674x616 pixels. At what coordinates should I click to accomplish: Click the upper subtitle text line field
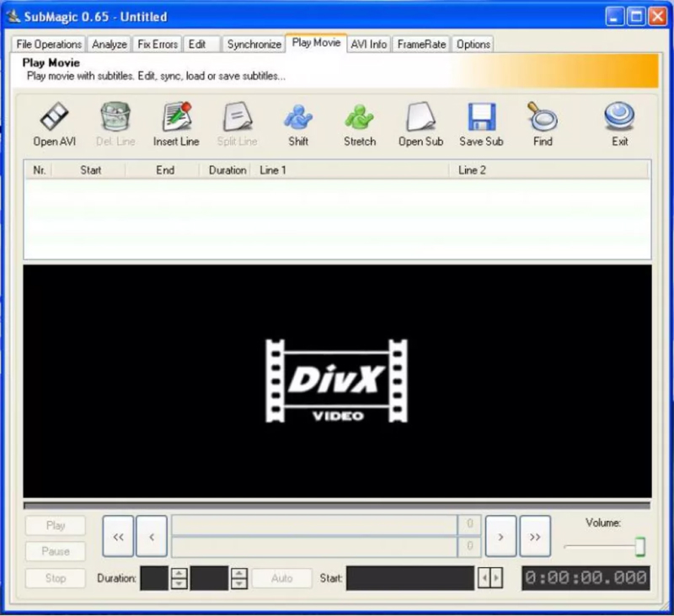[314, 524]
